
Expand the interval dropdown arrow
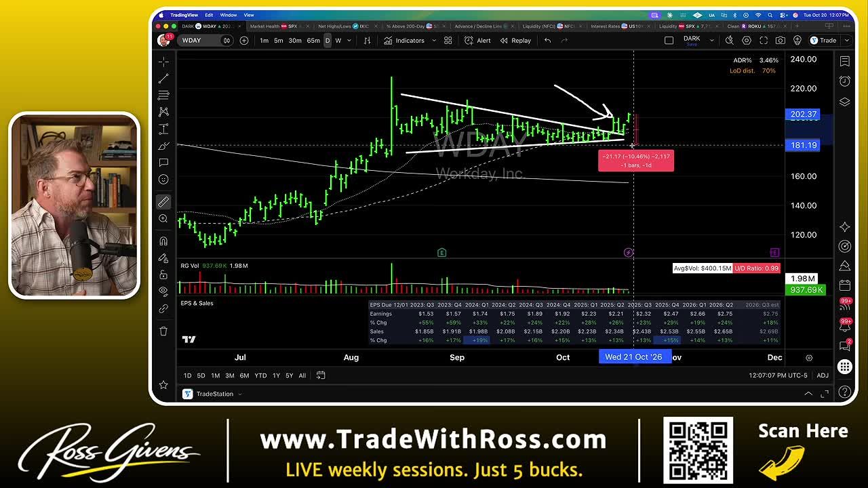pos(349,41)
